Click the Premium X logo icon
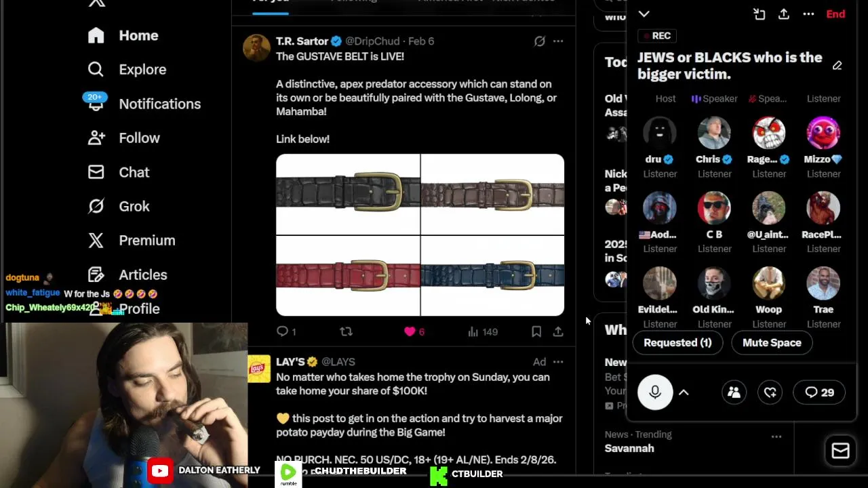The width and height of the screenshot is (868, 488). click(x=96, y=240)
